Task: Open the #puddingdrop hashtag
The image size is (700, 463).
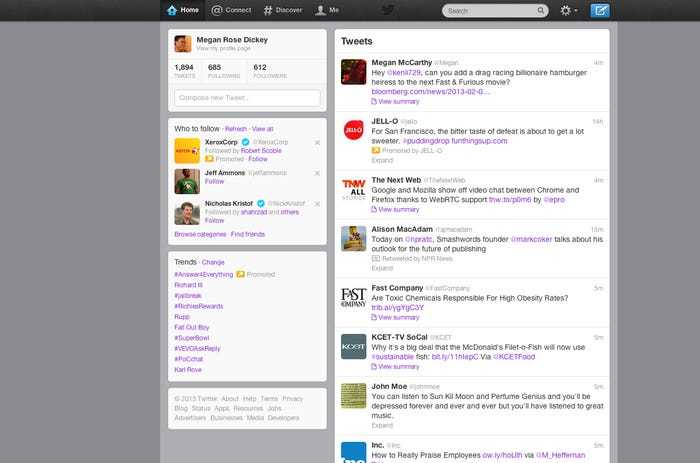Action: click(426, 141)
